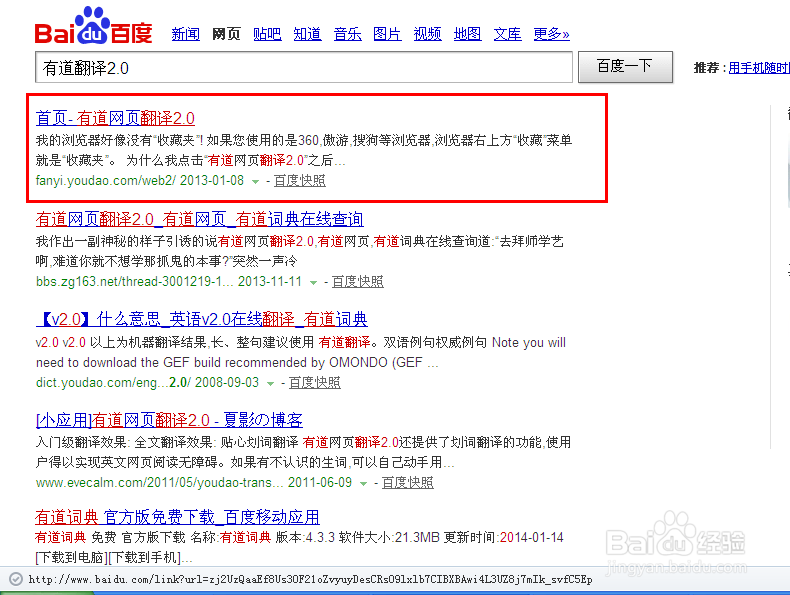Image resolution: width=790 pixels, height=595 pixels.
Task: Click the dict.youdao.com/eng...2.0/ URL text
Action: (x=113, y=382)
